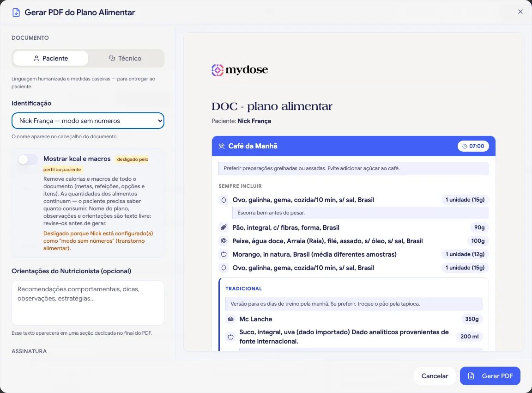
Task: Click the SEMPRE INCLUIR label
Action: point(240,186)
